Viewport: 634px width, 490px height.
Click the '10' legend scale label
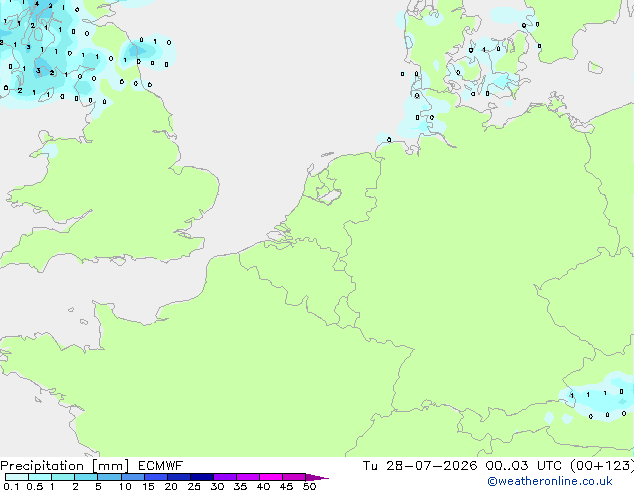coord(125,486)
